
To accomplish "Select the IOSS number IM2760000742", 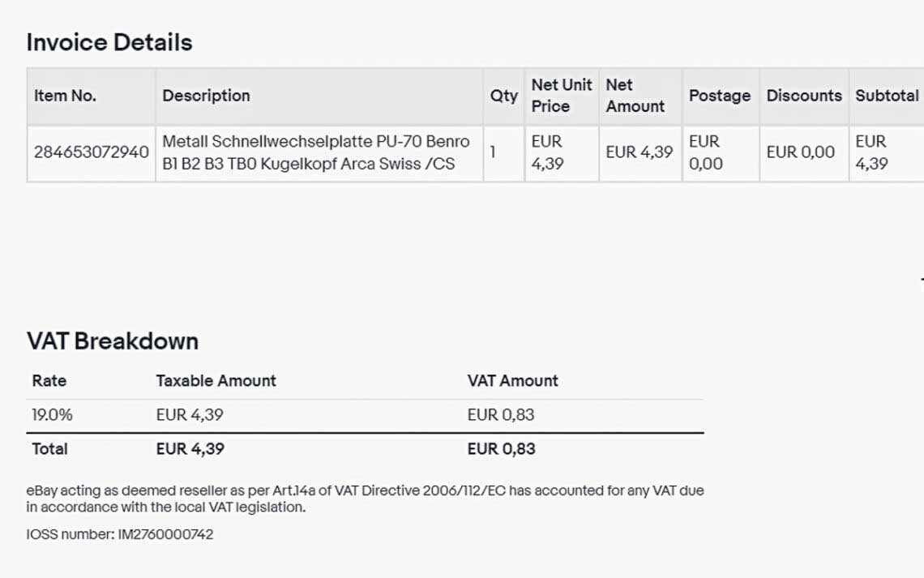I will pos(165,534).
